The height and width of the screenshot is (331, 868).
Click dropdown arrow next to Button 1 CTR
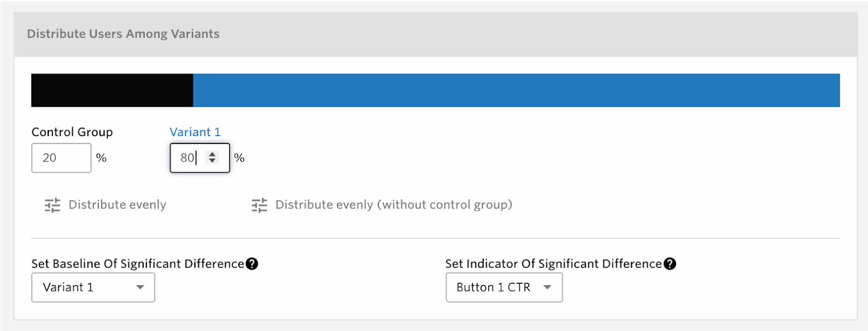547,287
